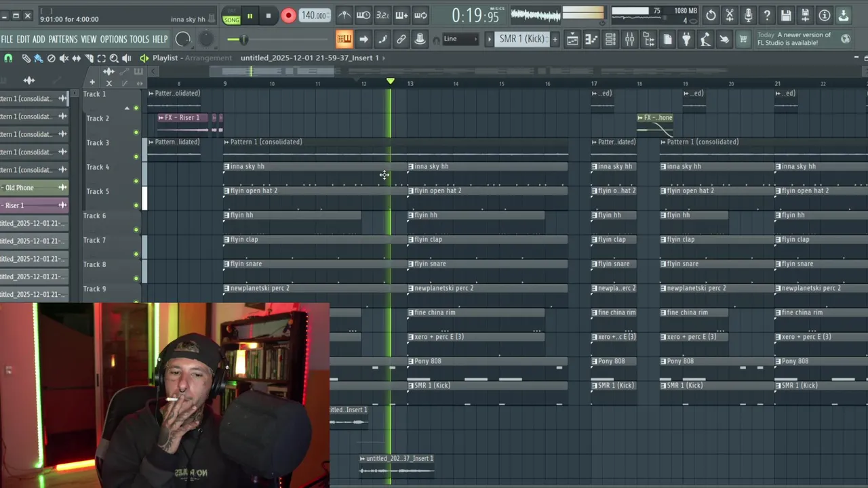Open Old Phone picker item menu handle
This screenshot has width=868, height=488.
click(62, 188)
